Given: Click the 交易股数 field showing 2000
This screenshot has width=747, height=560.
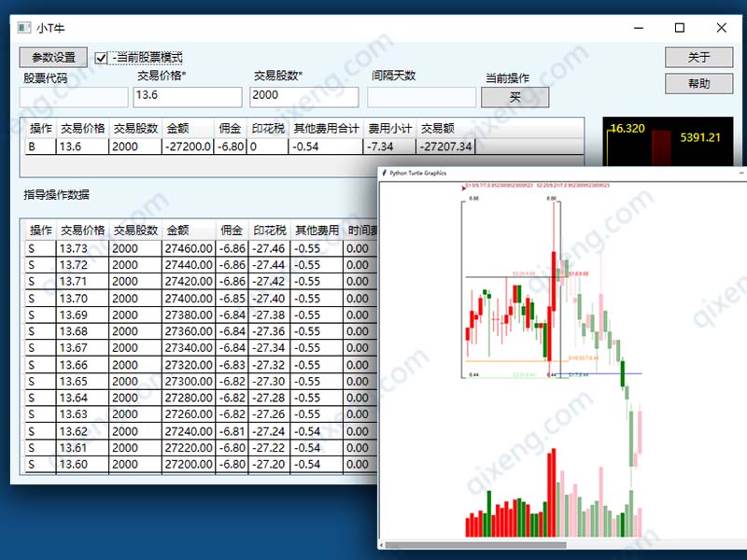Looking at the screenshot, I should click(x=304, y=97).
